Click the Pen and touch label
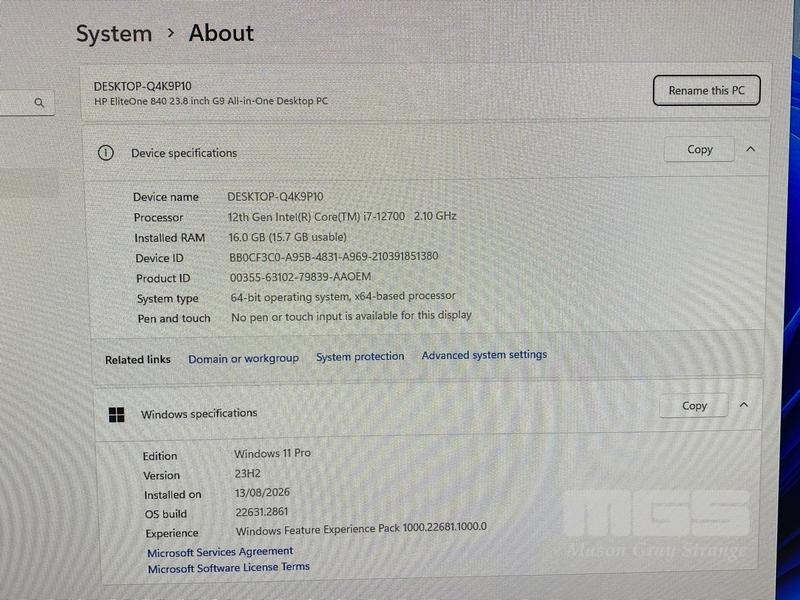 click(173, 318)
